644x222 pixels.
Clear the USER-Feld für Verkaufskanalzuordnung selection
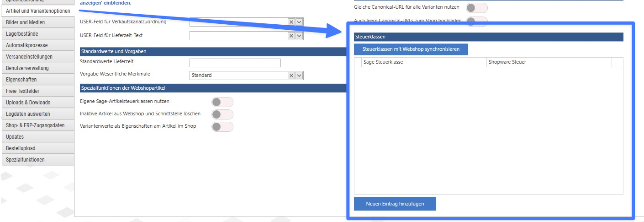[291, 22]
